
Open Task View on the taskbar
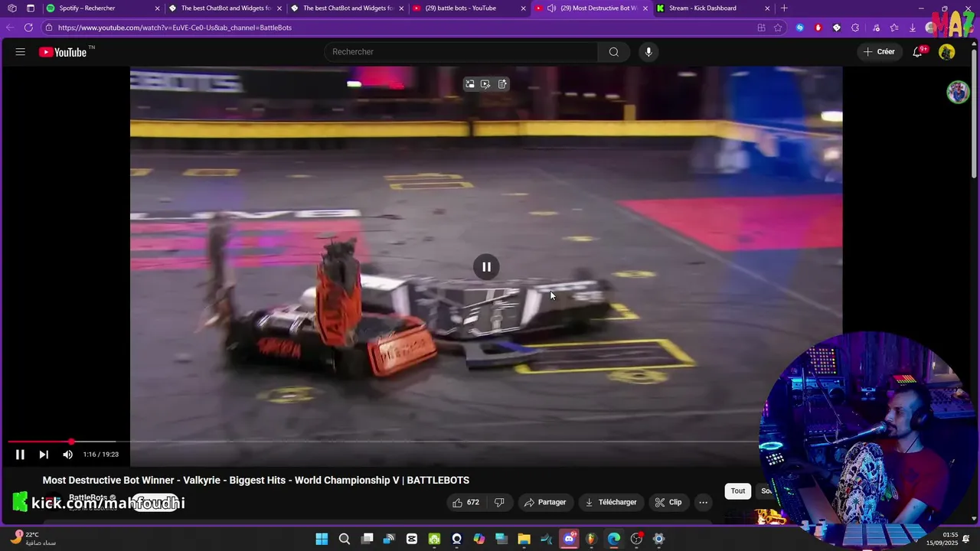[367, 539]
